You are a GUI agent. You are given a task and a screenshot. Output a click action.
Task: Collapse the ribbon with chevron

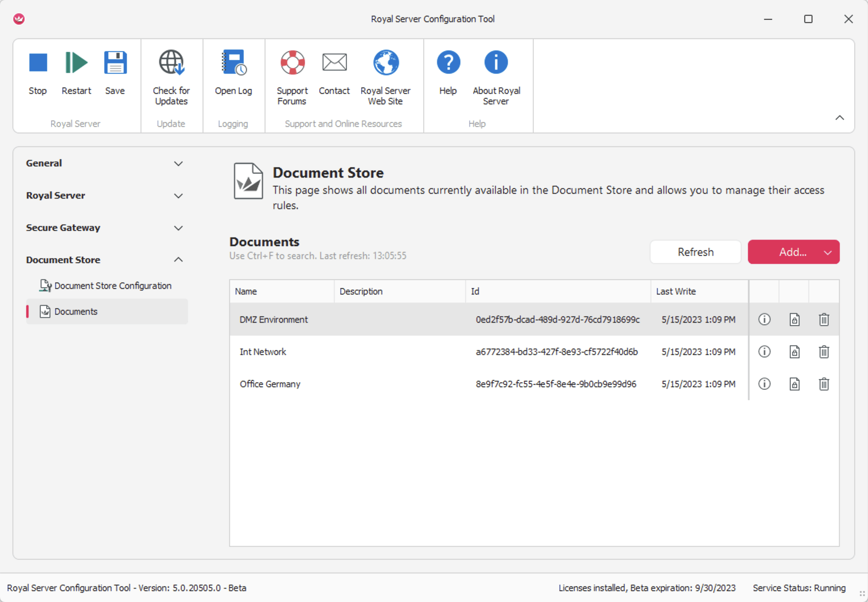[840, 118]
